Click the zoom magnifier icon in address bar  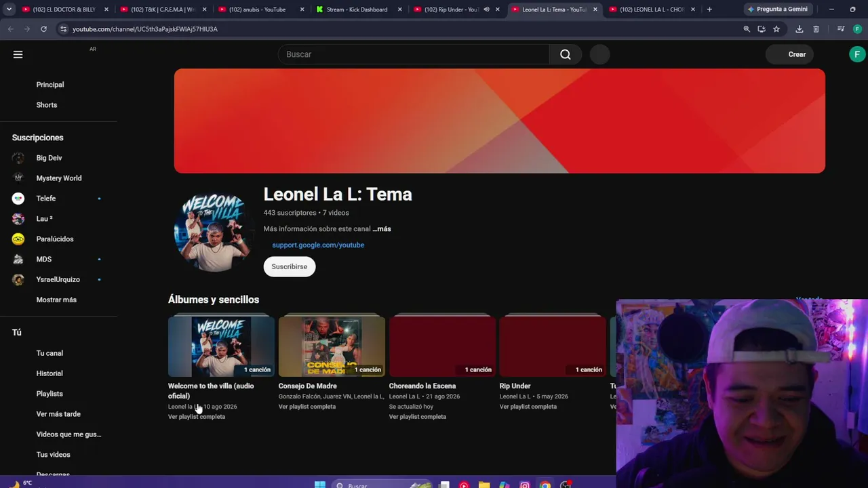tap(747, 29)
